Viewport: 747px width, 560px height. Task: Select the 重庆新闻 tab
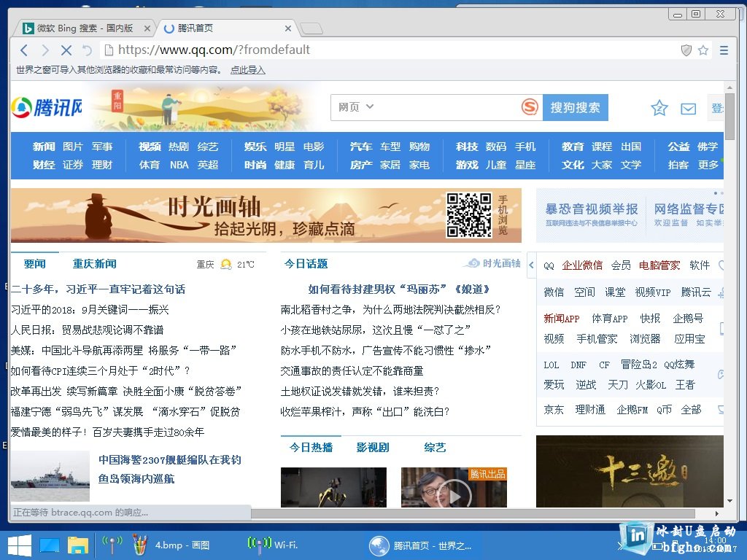pos(94,264)
